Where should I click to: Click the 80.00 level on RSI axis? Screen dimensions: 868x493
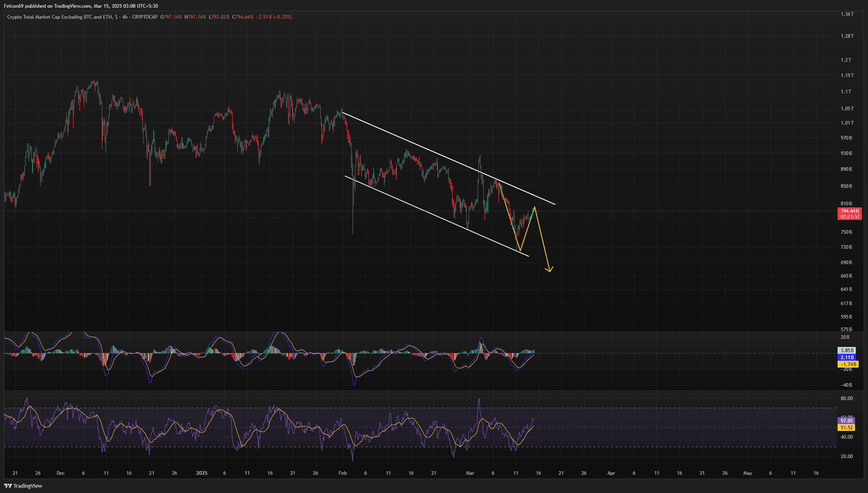pos(846,398)
